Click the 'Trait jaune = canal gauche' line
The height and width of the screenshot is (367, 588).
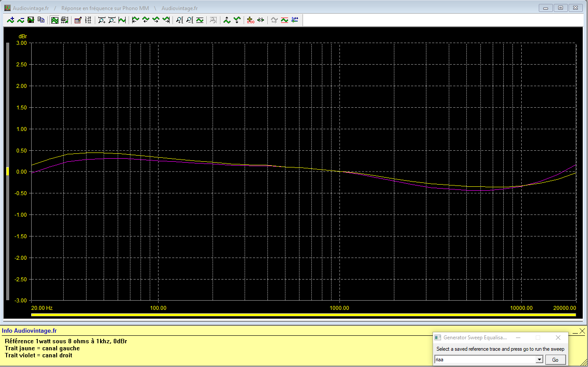(42, 349)
